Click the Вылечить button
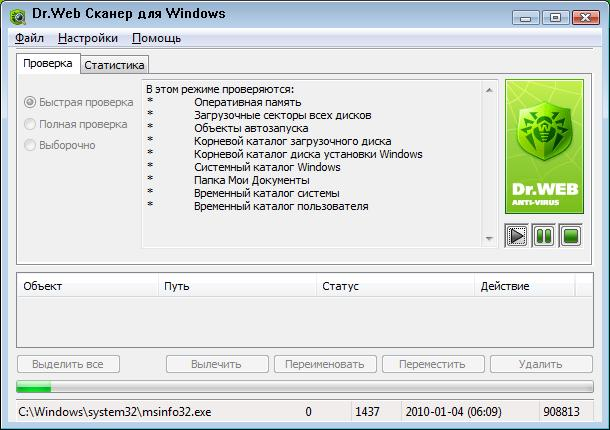Viewport: 610px width, 430px height. pyautogui.click(x=217, y=364)
